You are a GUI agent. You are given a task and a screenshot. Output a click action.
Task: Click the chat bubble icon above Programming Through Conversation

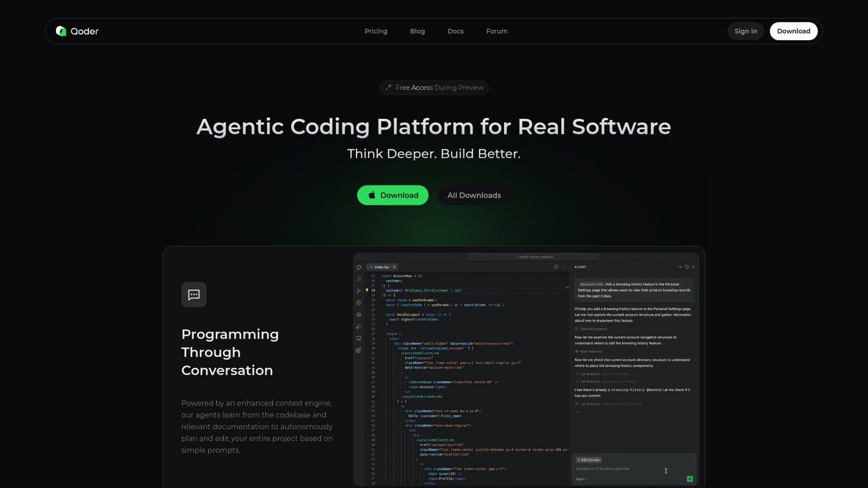click(194, 295)
